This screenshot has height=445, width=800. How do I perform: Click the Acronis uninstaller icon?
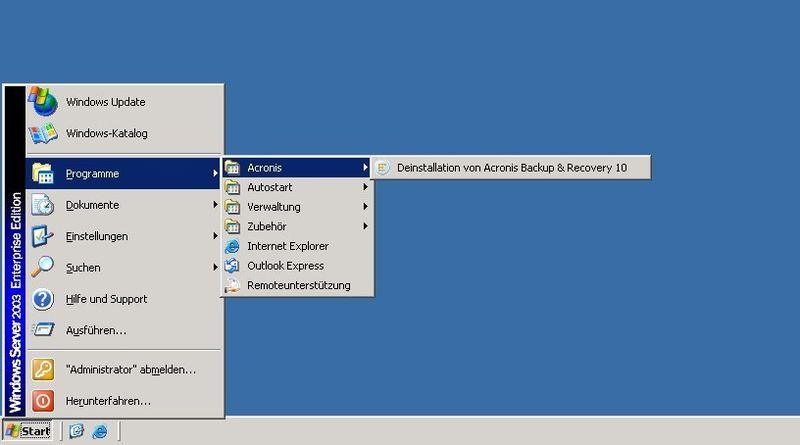point(382,167)
